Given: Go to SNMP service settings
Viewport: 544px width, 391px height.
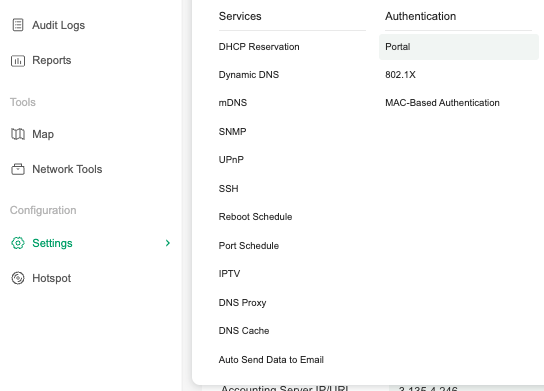Looking at the screenshot, I should click(x=232, y=131).
